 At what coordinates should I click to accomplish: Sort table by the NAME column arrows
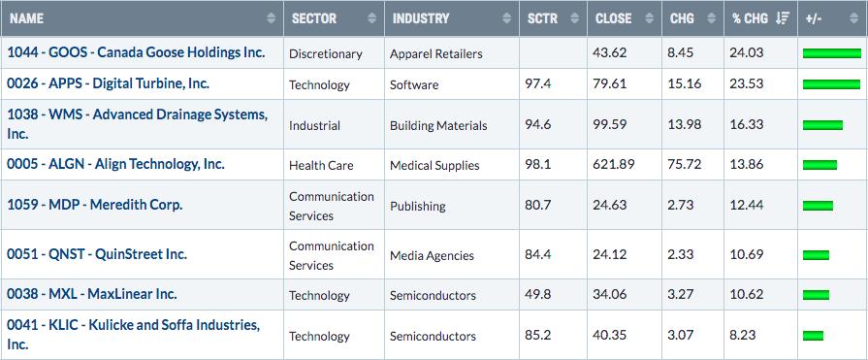pyautogui.click(x=271, y=18)
